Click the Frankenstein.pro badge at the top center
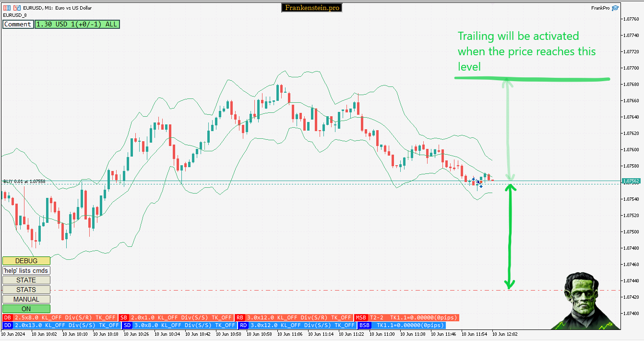 (311, 7)
